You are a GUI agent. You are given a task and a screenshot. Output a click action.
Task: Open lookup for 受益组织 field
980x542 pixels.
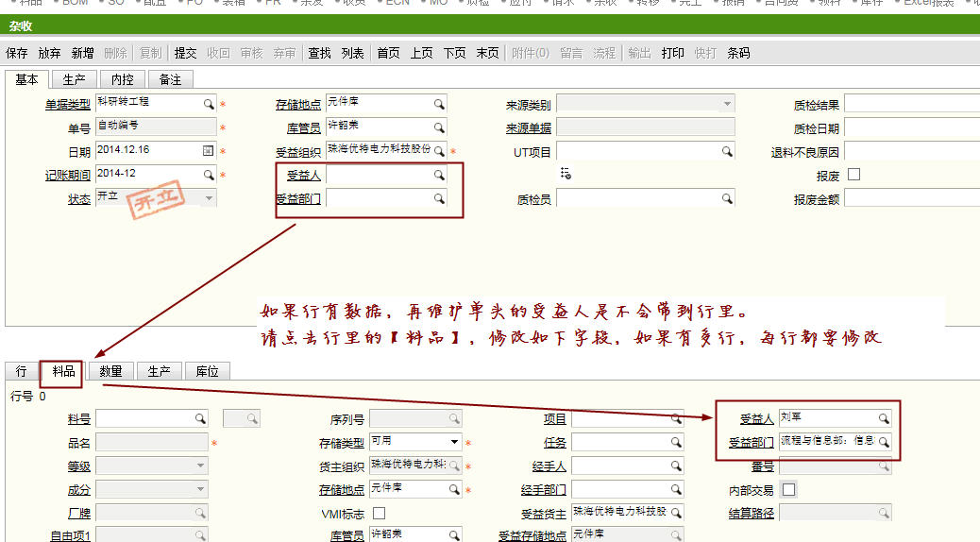point(439,151)
